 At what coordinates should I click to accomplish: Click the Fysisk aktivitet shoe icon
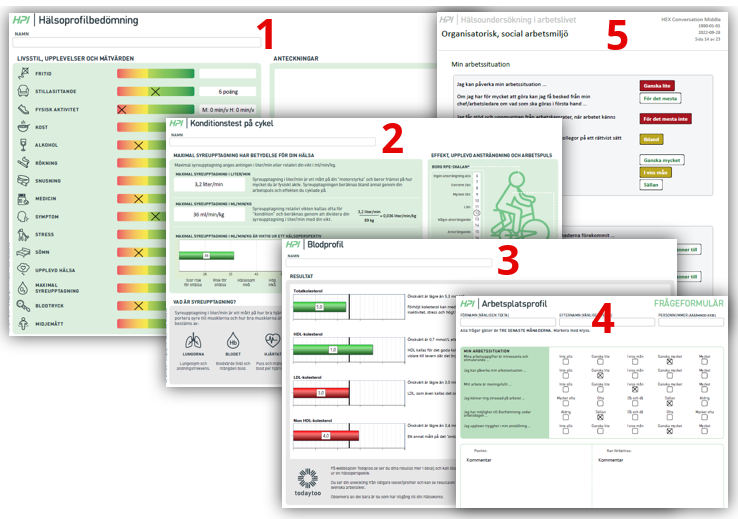click(24, 109)
